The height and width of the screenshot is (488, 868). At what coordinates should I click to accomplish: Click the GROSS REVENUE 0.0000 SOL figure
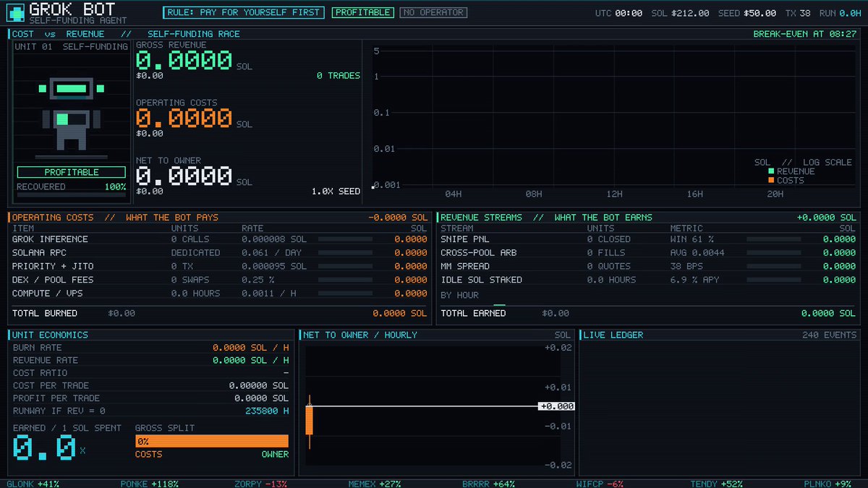[194, 61]
